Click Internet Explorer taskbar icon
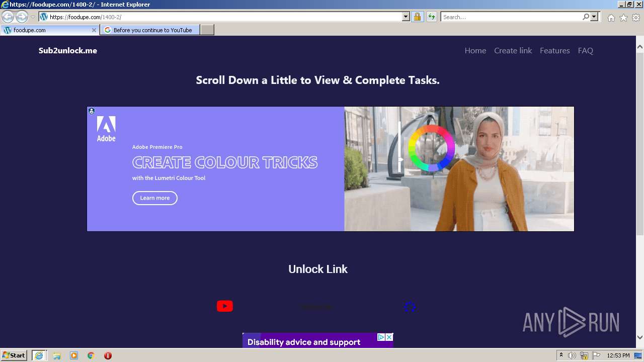This screenshot has width=644, height=362. pos(39,355)
